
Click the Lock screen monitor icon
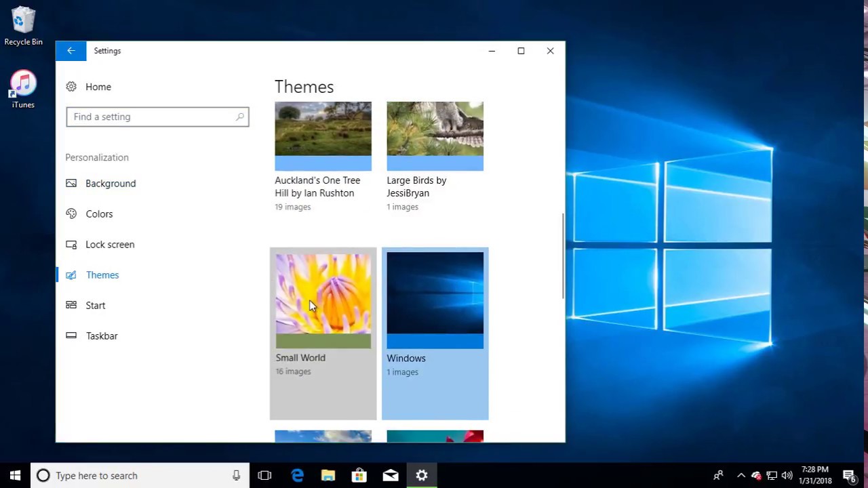point(71,244)
